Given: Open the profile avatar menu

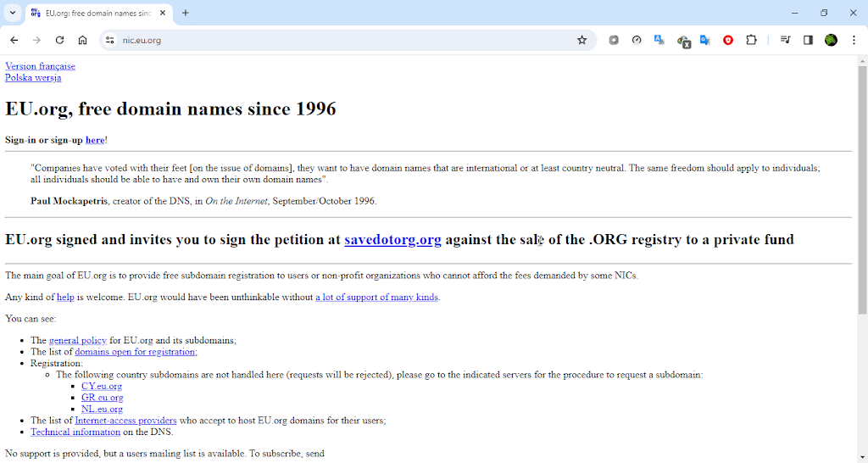Looking at the screenshot, I should (831, 40).
